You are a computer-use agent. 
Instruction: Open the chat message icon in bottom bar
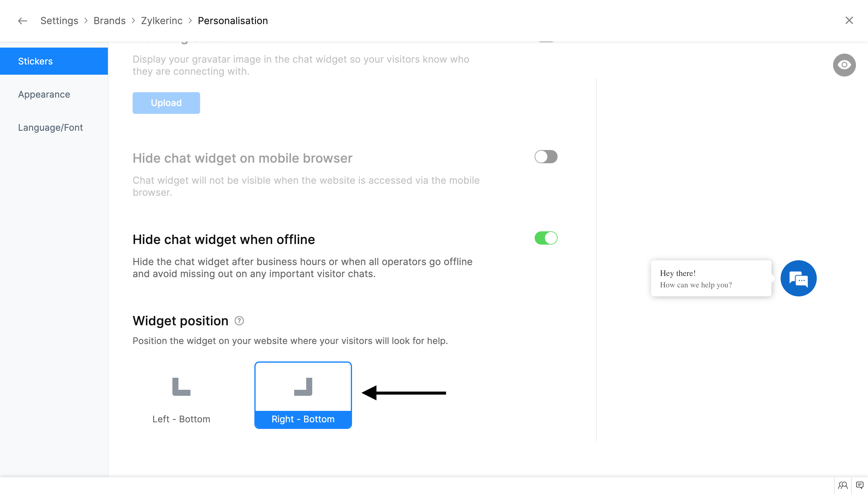coord(860,485)
